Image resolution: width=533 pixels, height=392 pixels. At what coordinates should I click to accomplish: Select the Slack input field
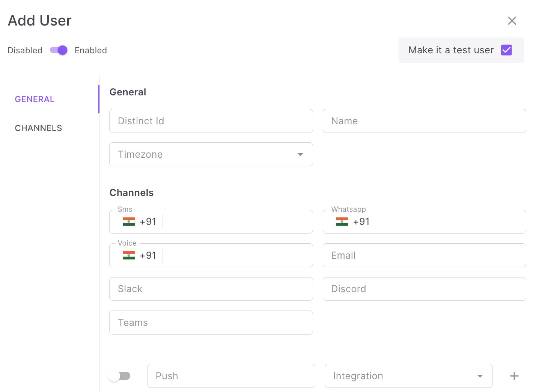coord(211,289)
